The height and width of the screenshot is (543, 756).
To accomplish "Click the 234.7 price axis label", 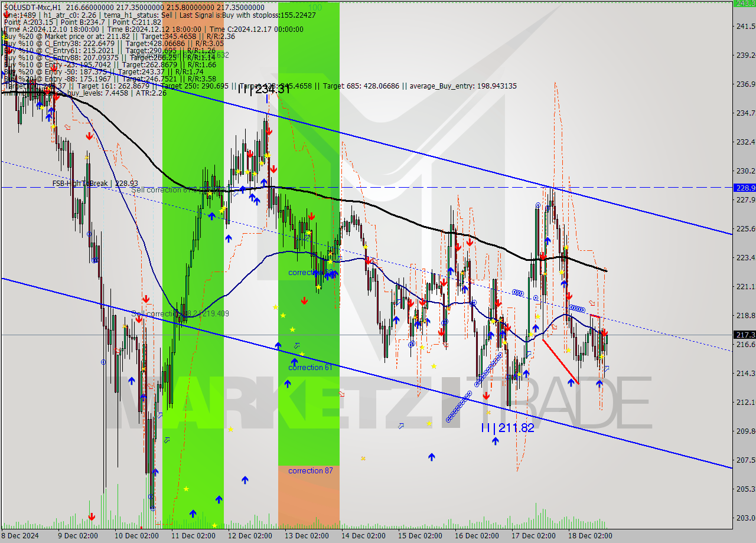I will [x=745, y=113].
